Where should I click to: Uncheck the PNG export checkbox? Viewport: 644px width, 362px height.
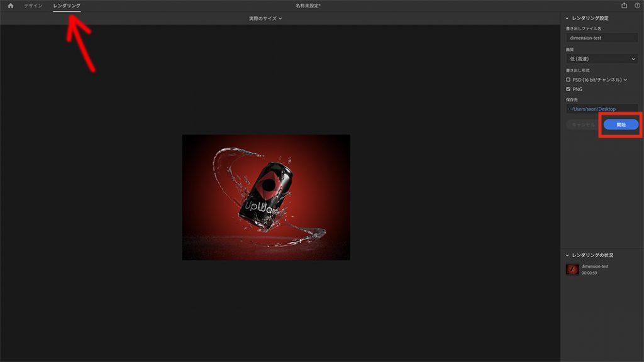[569, 89]
